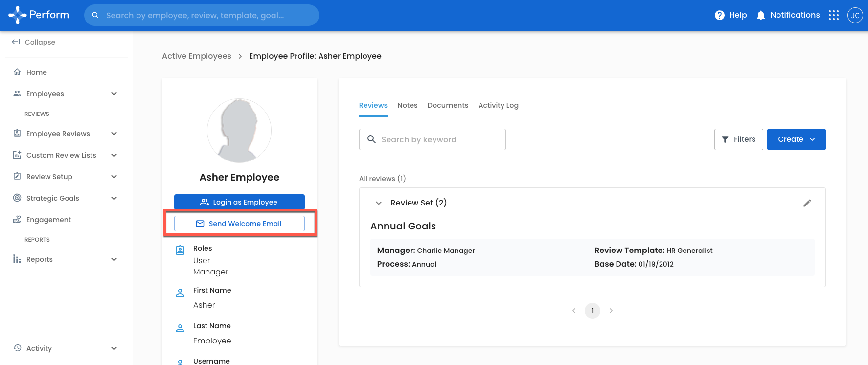Expand the Reports menu chevron

pyautogui.click(x=114, y=259)
